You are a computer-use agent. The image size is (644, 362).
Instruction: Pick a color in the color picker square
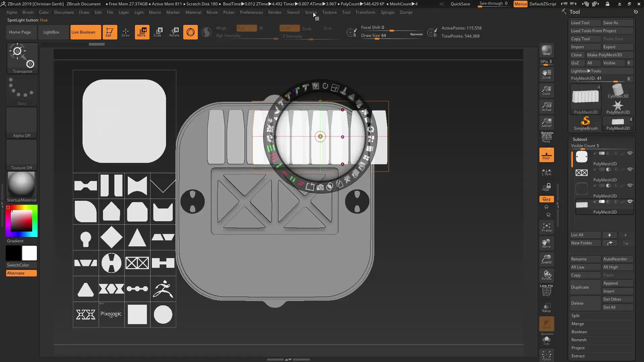(21, 221)
